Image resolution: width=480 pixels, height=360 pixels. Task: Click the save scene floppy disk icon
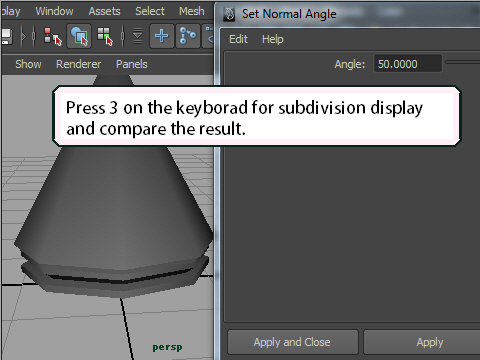point(7,36)
